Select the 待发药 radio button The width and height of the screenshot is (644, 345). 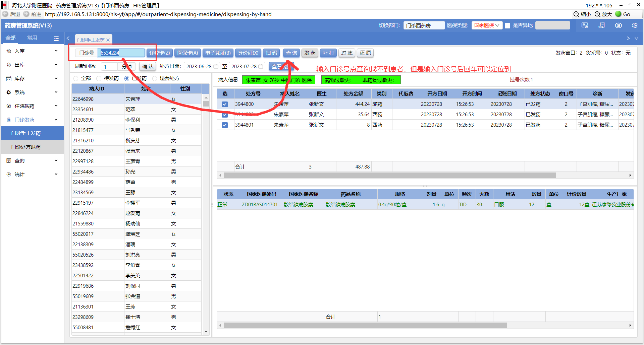[x=99, y=78]
